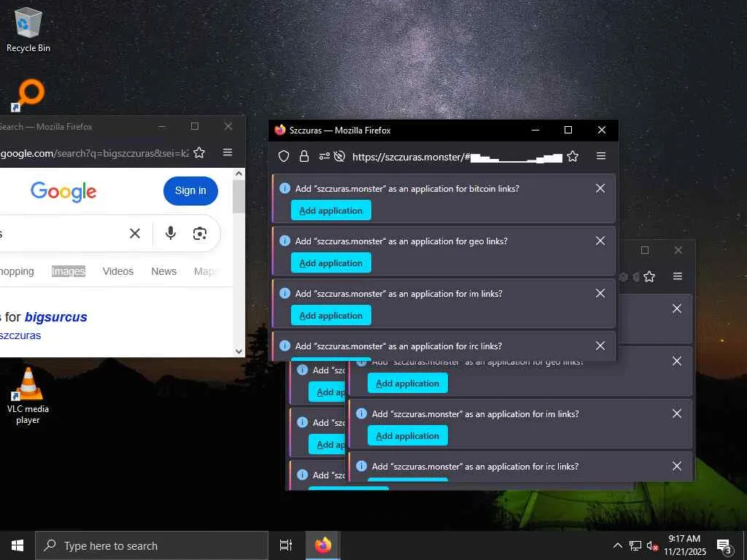747x560 pixels.
Task: Close irc links notification in rear right window
Action: [676, 466]
